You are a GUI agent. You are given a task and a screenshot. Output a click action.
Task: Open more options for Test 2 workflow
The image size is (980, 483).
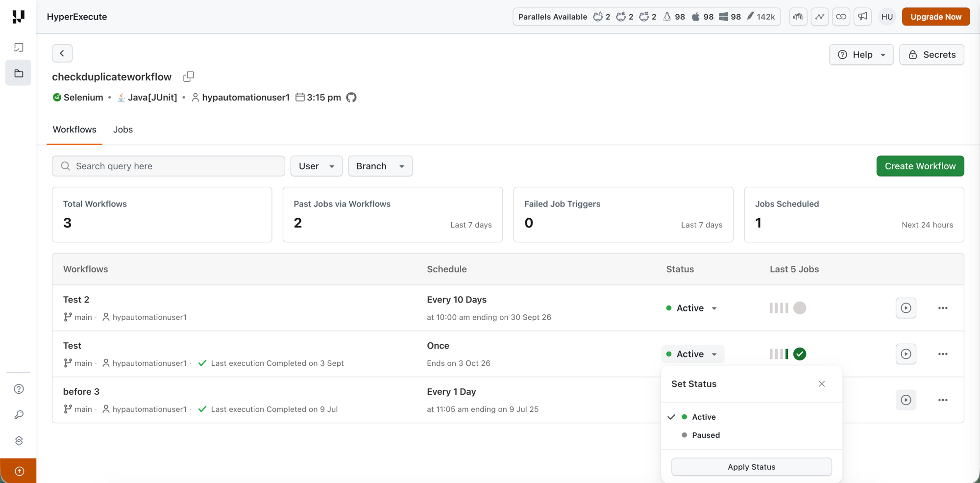tap(943, 308)
